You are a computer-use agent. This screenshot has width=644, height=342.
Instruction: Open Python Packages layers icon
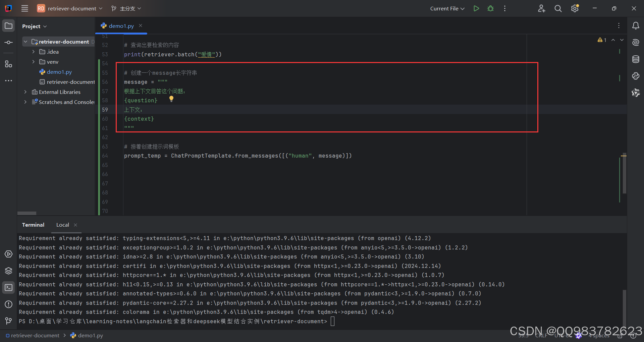point(9,271)
